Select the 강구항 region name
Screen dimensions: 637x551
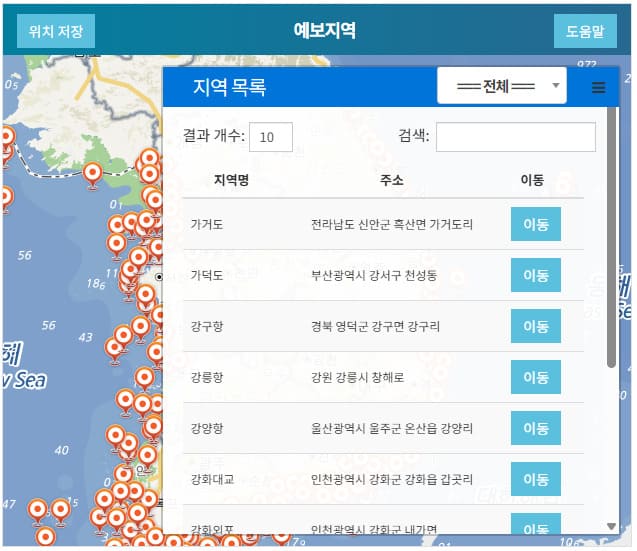(207, 326)
